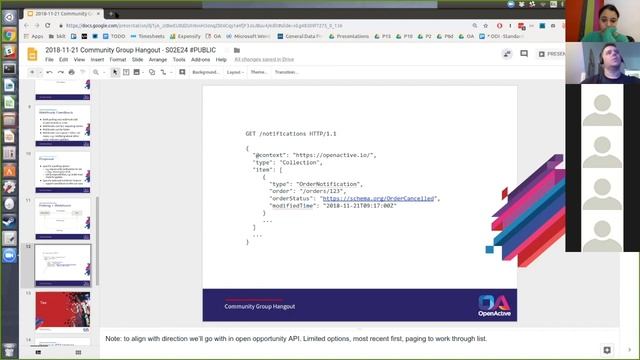The image size is (640, 360).
Task: Open the Edit menu
Action: [x=63, y=60]
